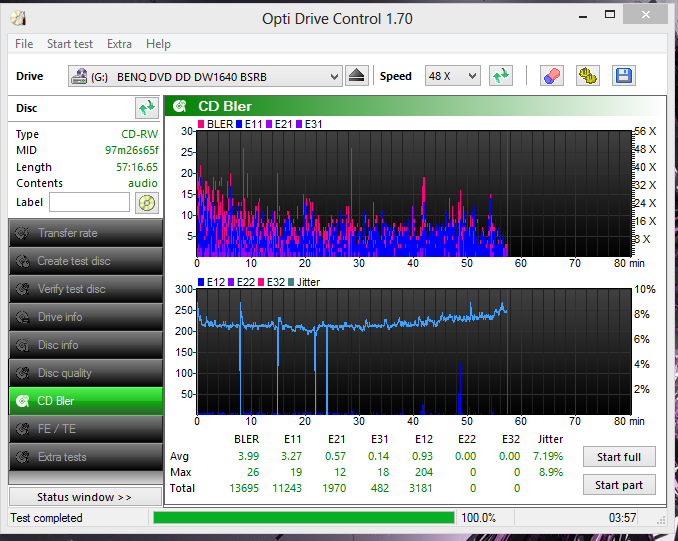Click the MID value 97m26s65f
Screen dimensions: 678x541
(x=131, y=150)
